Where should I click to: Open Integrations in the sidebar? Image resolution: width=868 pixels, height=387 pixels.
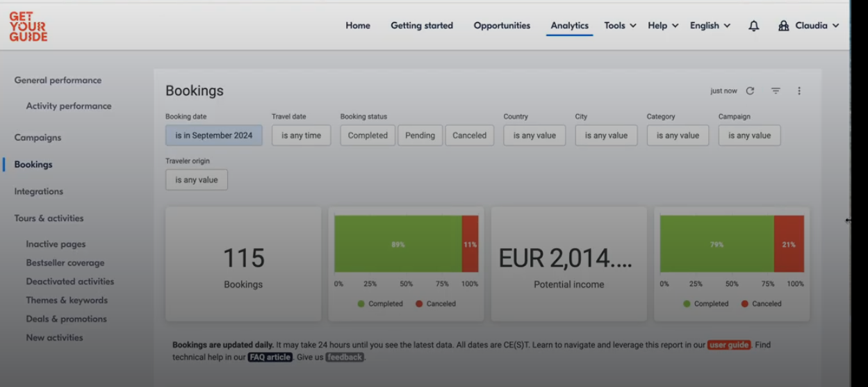38,191
